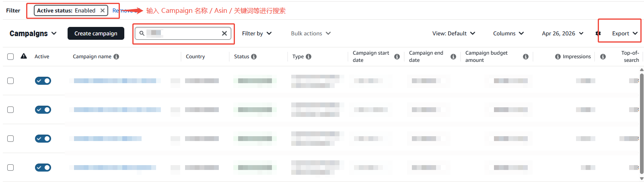
Task: Open the Export menu
Action: coord(625,33)
